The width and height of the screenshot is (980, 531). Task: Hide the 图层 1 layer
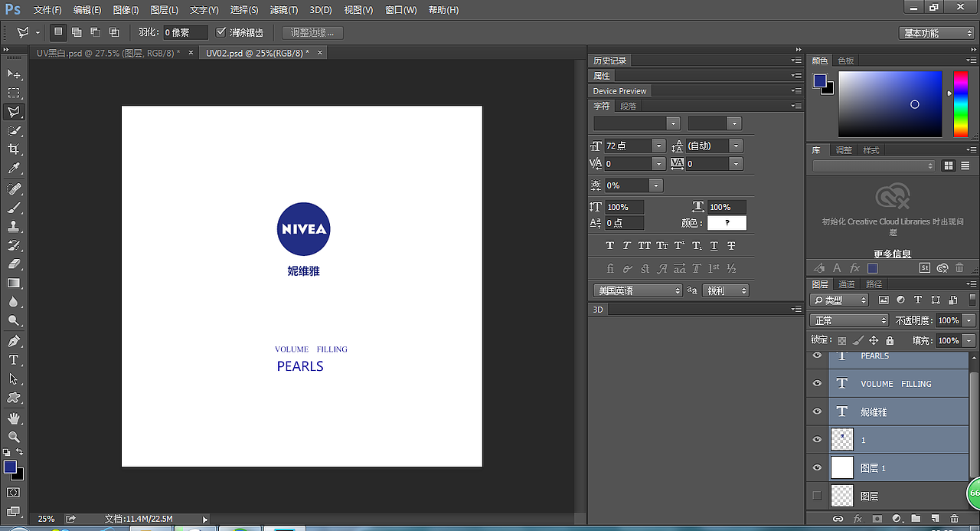click(817, 467)
